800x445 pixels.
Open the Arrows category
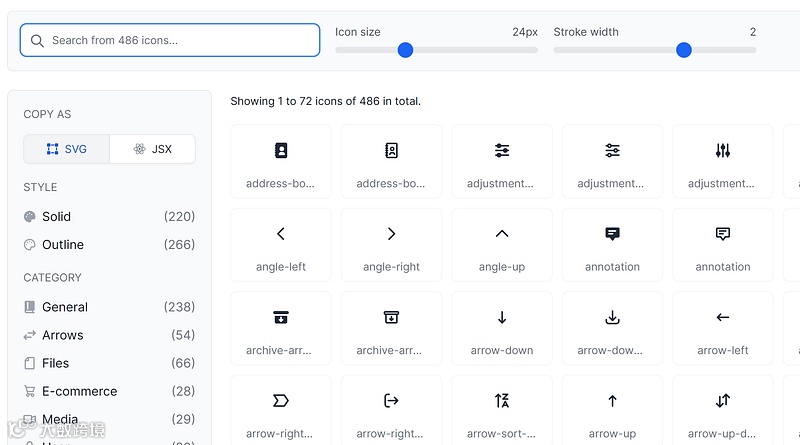pyautogui.click(x=63, y=335)
